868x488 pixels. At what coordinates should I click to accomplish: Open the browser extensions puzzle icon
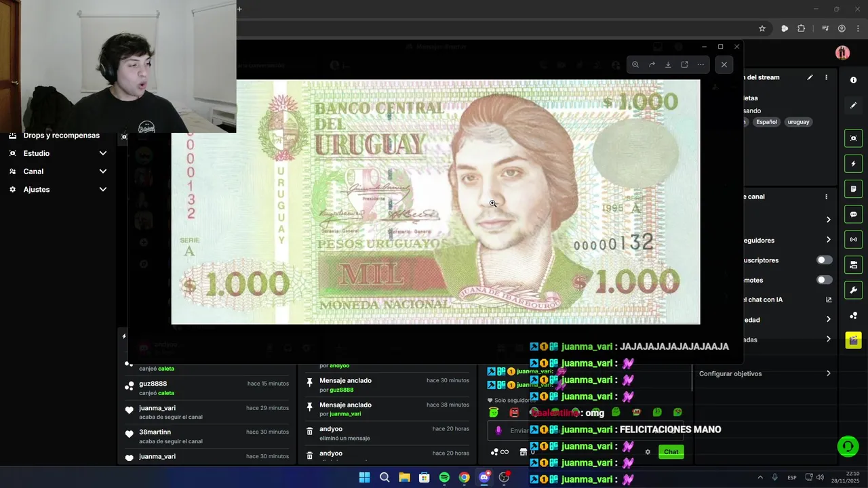(802, 28)
